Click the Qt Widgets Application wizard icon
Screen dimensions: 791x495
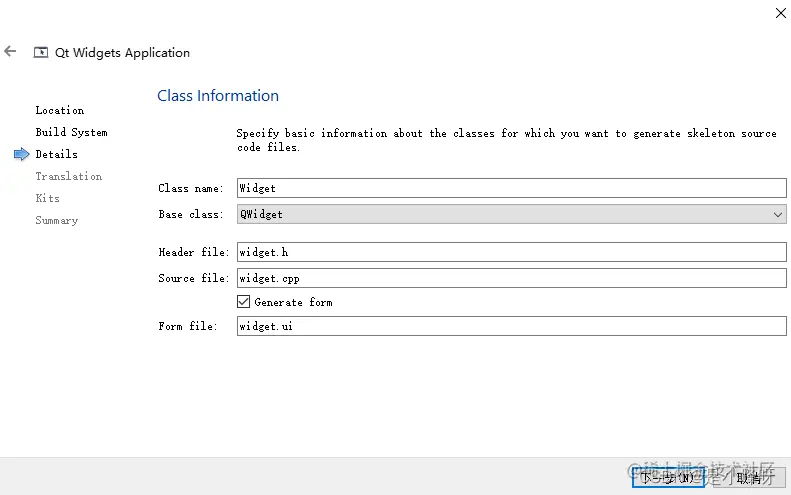point(41,52)
